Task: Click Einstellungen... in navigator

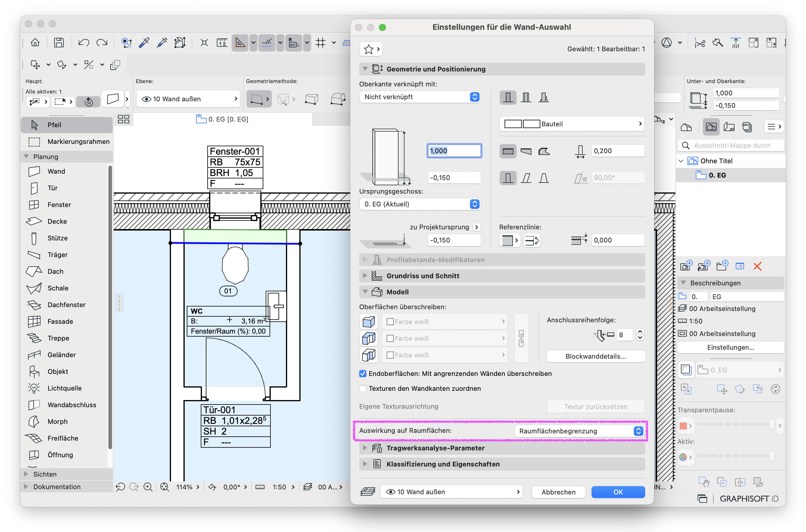Action: click(x=730, y=347)
